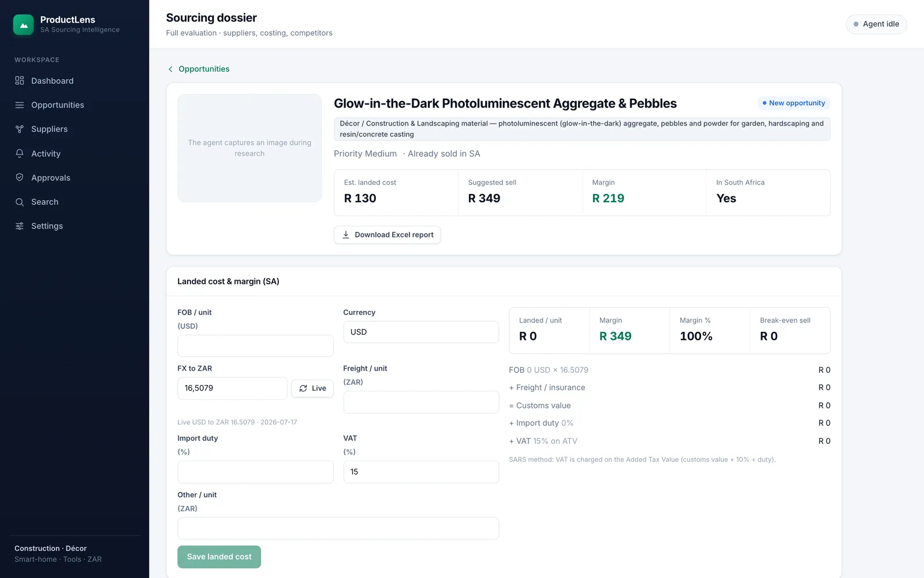Click the Margin R 219 value
This screenshot has width=924, height=578.
point(608,198)
